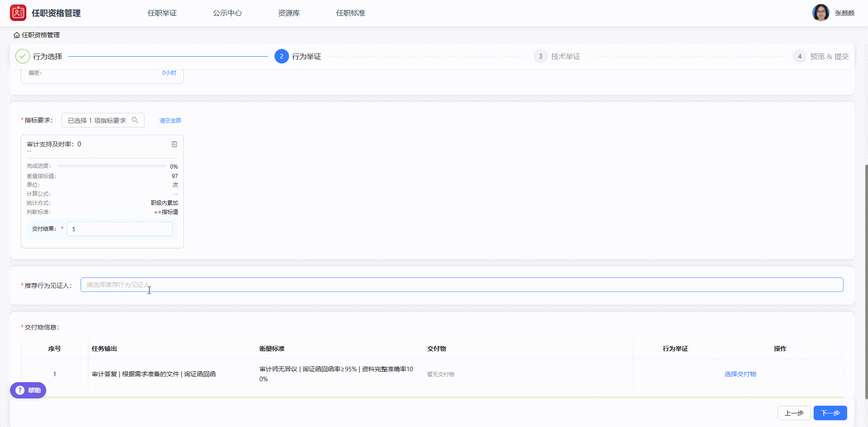Click the 任职资格管理 app logo icon
The width and height of the screenshot is (868, 427).
[18, 12]
